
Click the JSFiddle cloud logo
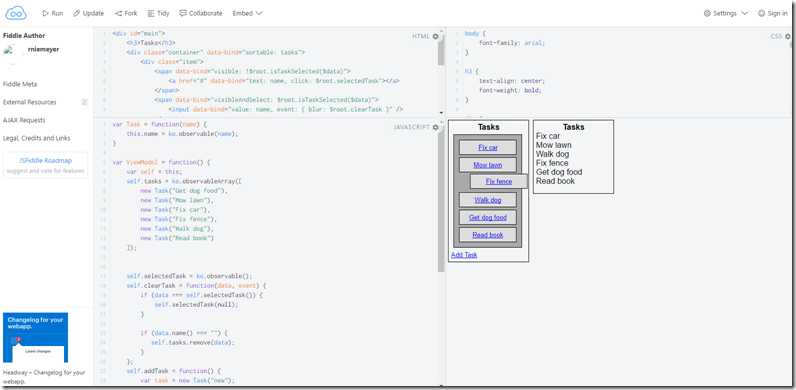16,13
